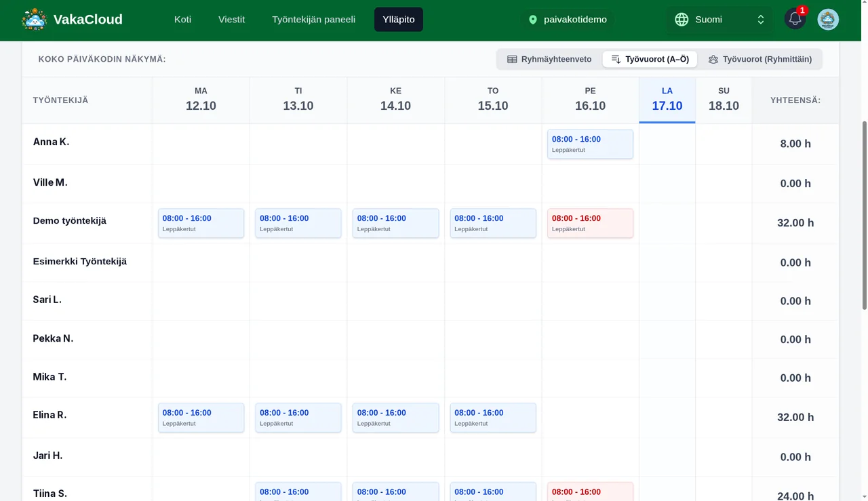The width and height of the screenshot is (868, 501).
Task: Click the SU 18.10 day header
Action: point(724,100)
